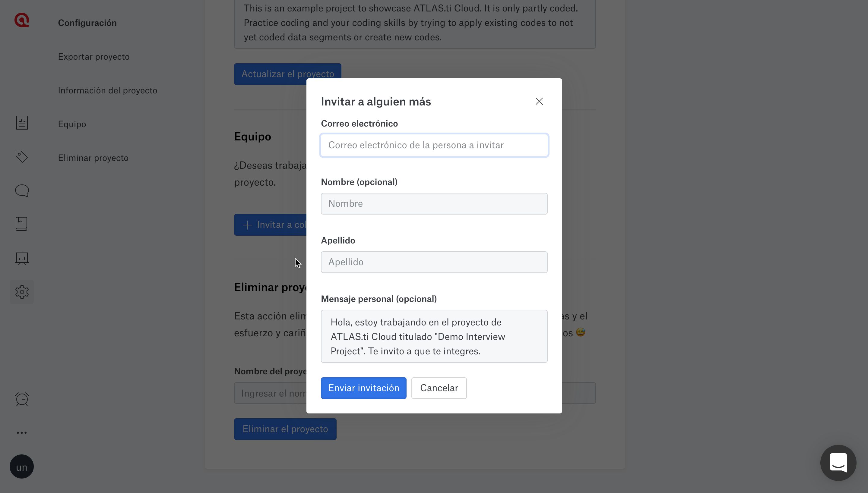This screenshot has width=868, height=493.
Task: Click the Cancelar button
Action: (439, 388)
